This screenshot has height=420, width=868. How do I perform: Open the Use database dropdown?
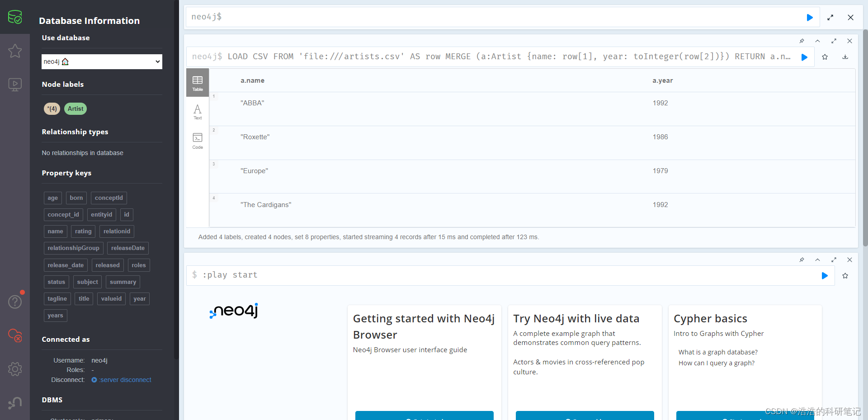(102, 61)
